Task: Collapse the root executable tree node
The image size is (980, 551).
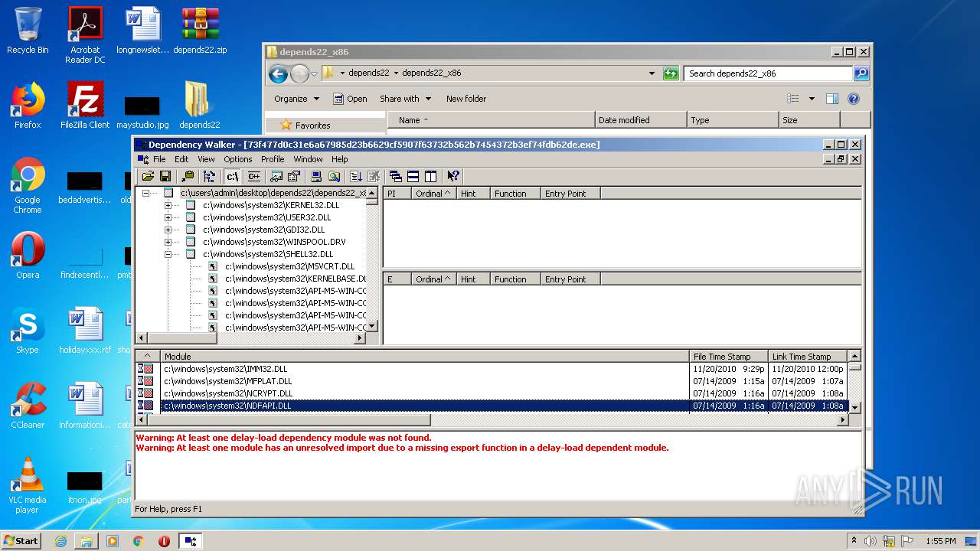Action: 145,193
